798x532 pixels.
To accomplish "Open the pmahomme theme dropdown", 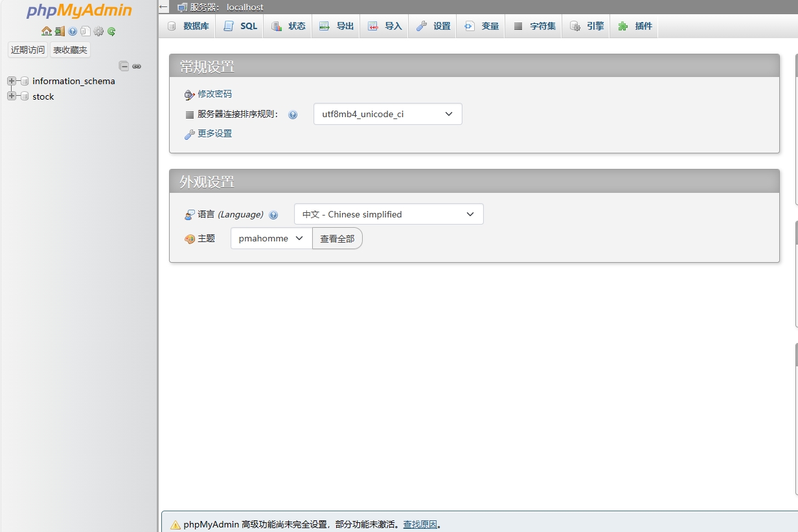I will pos(271,238).
